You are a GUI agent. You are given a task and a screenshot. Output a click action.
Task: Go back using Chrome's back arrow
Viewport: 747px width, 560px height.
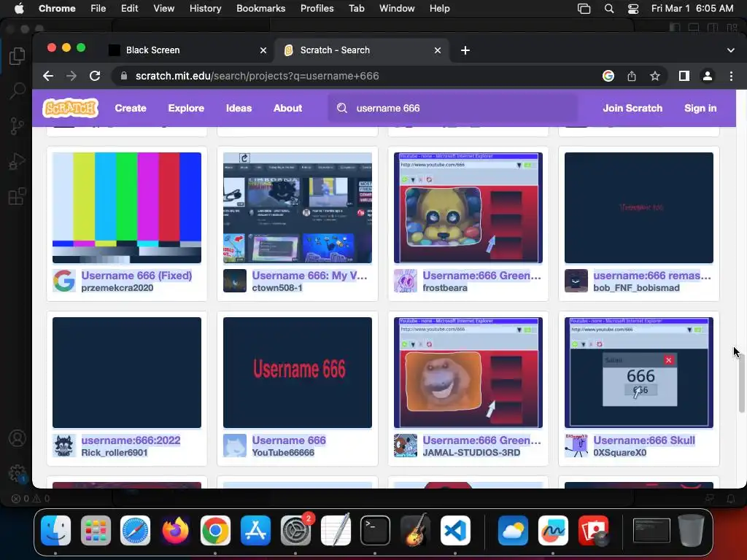click(x=48, y=76)
